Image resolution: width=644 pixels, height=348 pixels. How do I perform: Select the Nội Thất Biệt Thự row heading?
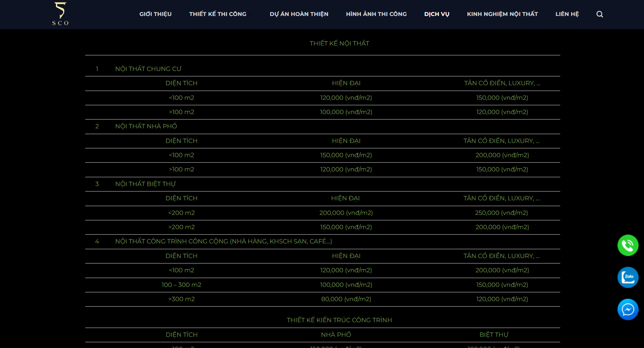(x=145, y=184)
